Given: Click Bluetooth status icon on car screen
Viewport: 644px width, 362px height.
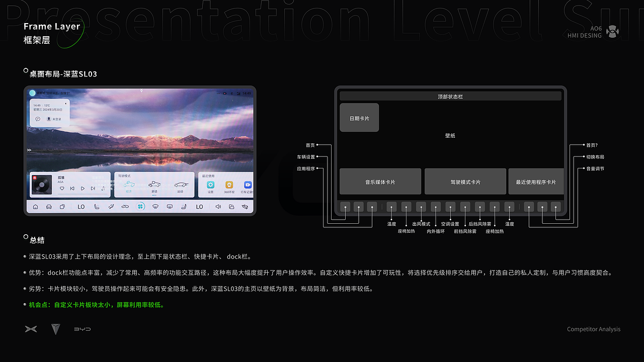Looking at the screenshot, I should coord(231,93).
